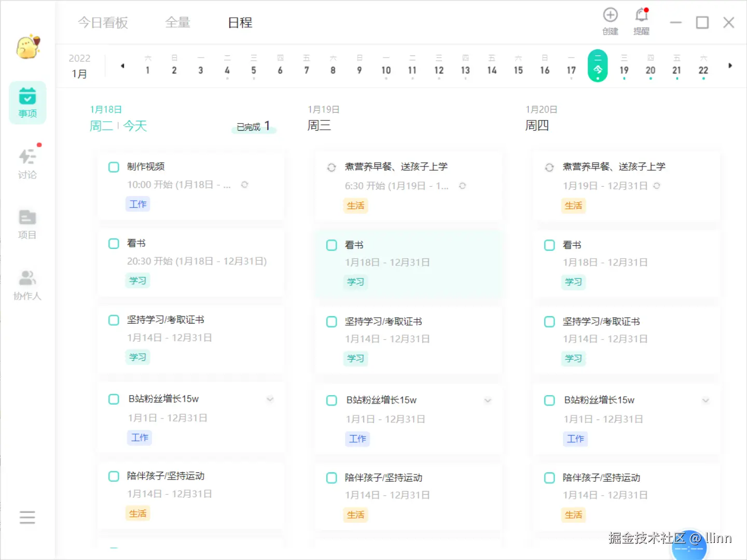Viewport: 747px width, 560px height.
Task: Expand B站粉丝增长15w under 周二
Action: (x=270, y=399)
